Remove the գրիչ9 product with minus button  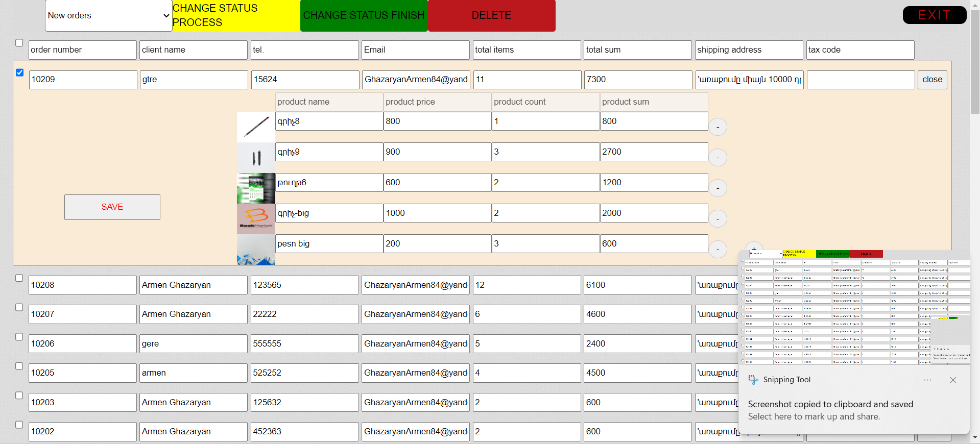718,157
